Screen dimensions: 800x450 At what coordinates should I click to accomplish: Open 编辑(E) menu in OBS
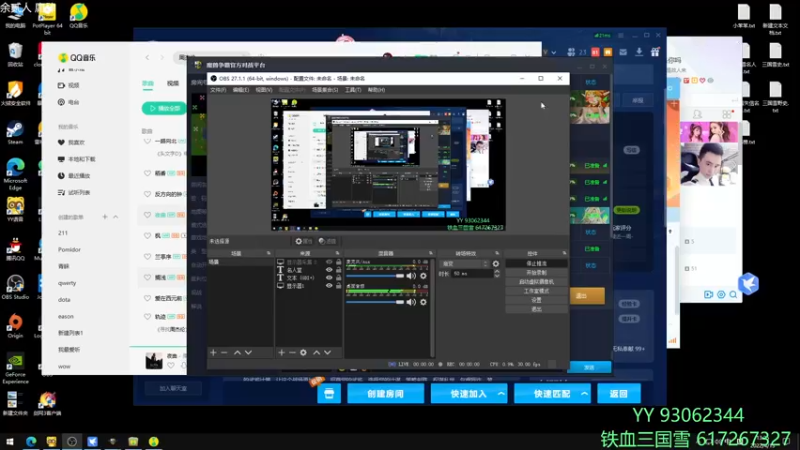pyautogui.click(x=241, y=90)
